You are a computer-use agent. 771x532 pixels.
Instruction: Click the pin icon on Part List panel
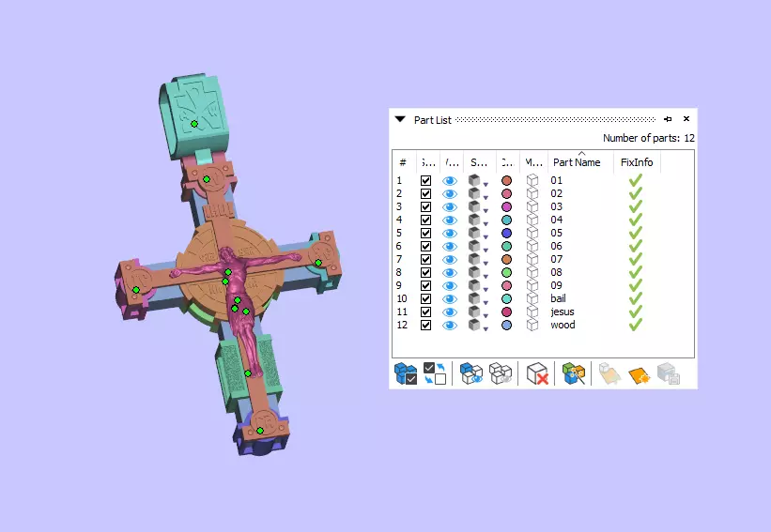tap(668, 119)
